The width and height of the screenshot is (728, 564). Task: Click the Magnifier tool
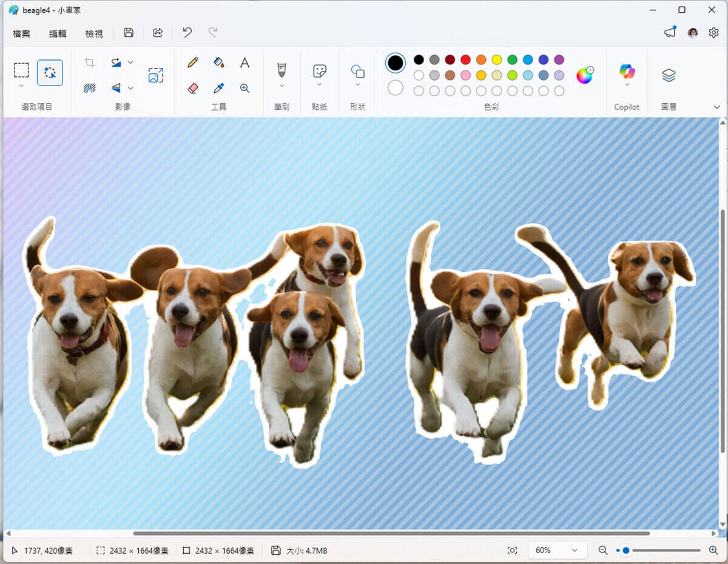click(x=244, y=89)
